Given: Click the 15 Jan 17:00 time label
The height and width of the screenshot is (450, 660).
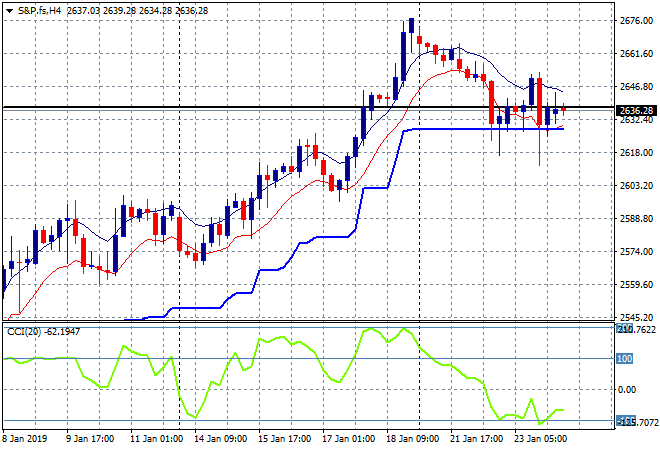Looking at the screenshot, I should (x=285, y=439).
